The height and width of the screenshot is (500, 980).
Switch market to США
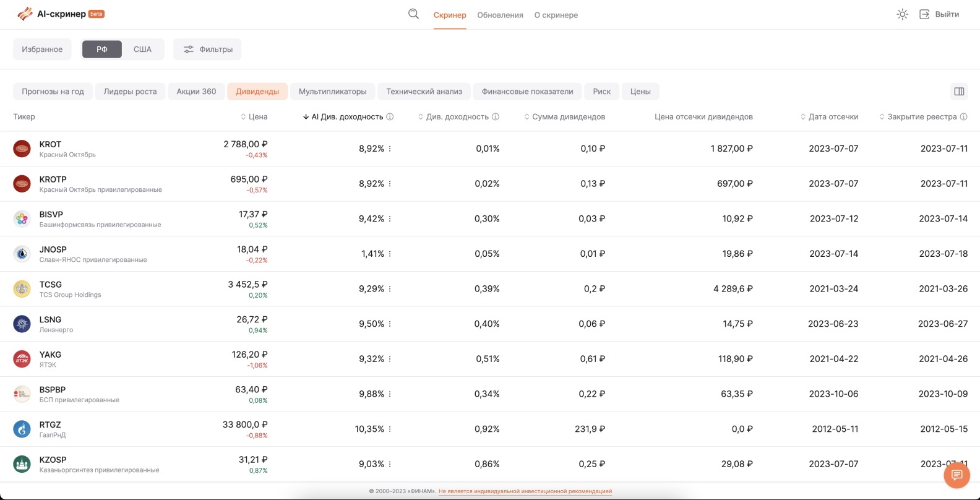pyautogui.click(x=142, y=50)
